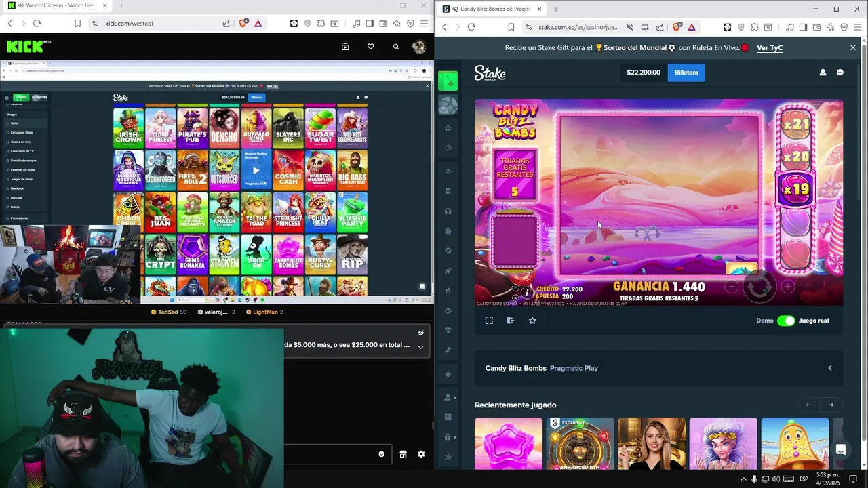Toggle between Demo and Juego real
868x488 pixels.
click(x=786, y=321)
